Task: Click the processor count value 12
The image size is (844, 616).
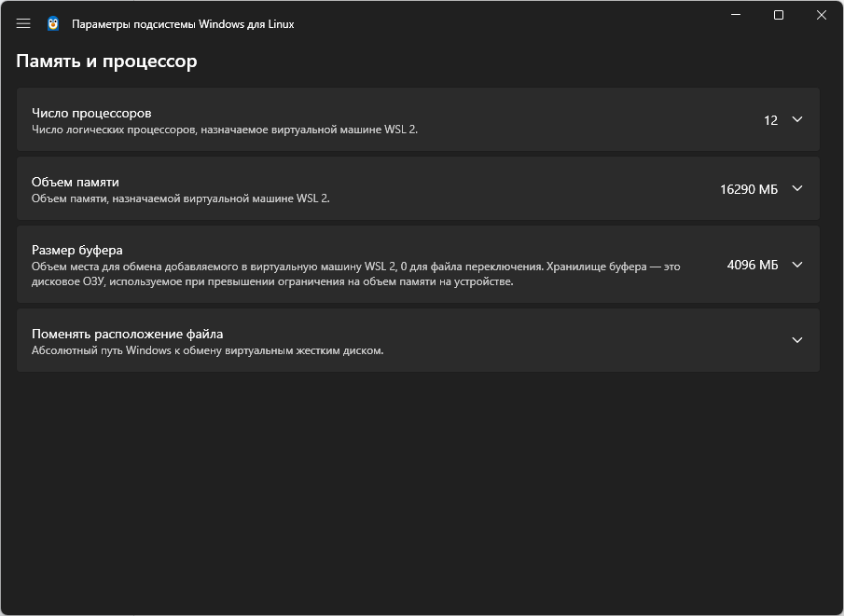Action: point(771,120)
